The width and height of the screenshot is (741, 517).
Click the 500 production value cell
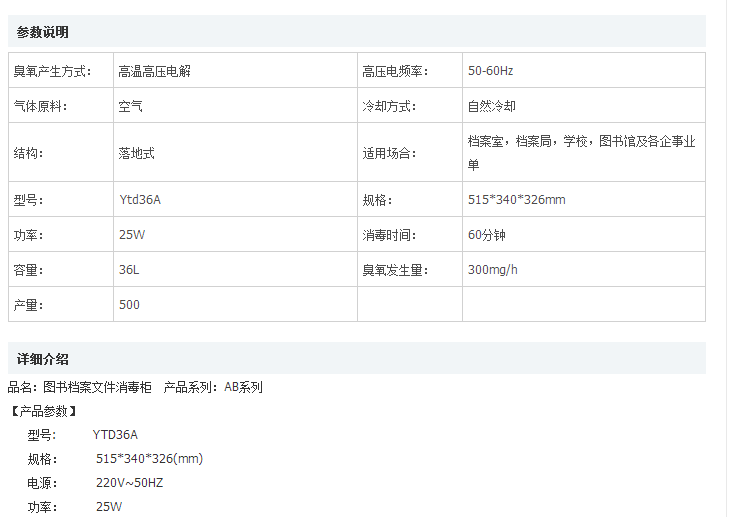click(129, 305)
